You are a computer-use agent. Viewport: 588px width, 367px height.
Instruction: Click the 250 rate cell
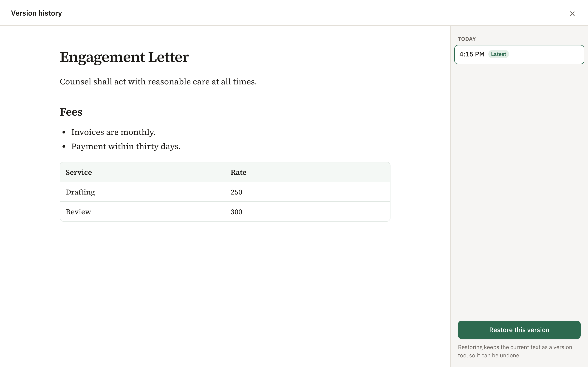point(307,192)
